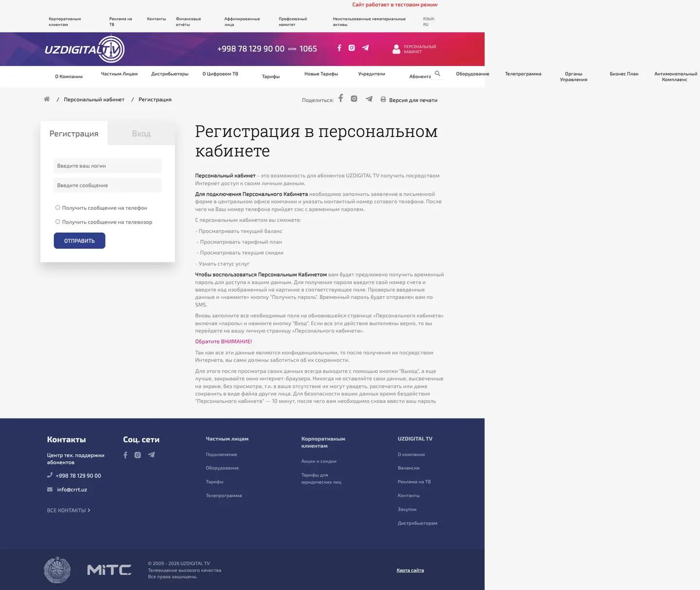Select Получить сообщение на телефон option
Viewport: 700px width, 590px height.
tap(57, 208)
